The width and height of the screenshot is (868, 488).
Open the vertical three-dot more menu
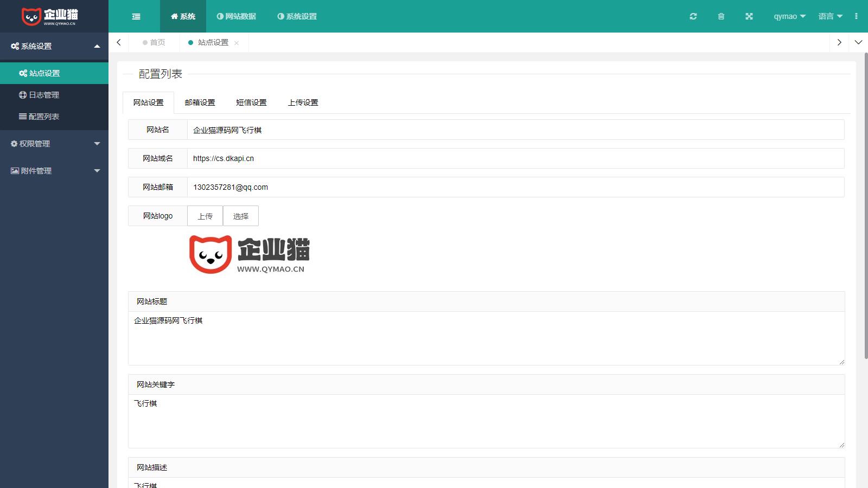(856, 16)
